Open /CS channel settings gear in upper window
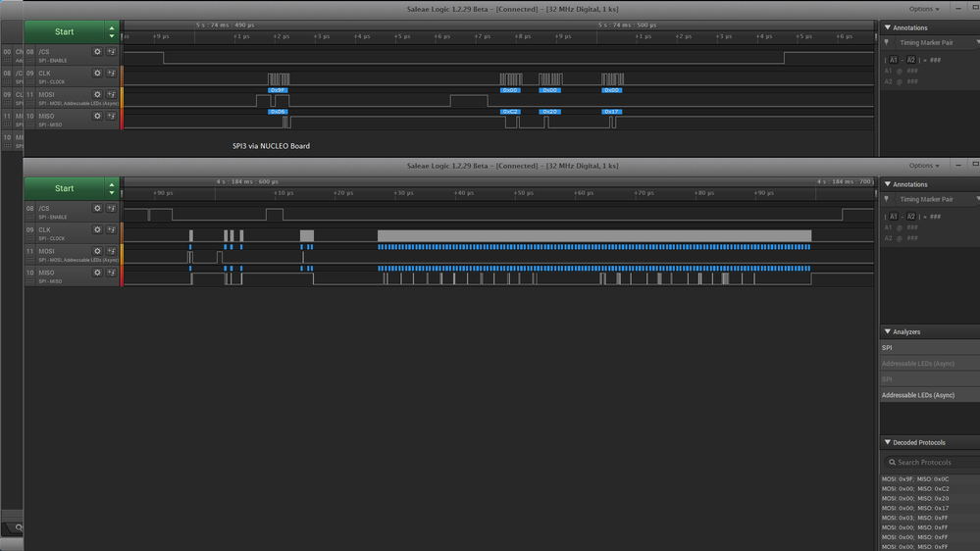This screenshot has height=551, width=980. pyautogui.click(x=97, y=52)
